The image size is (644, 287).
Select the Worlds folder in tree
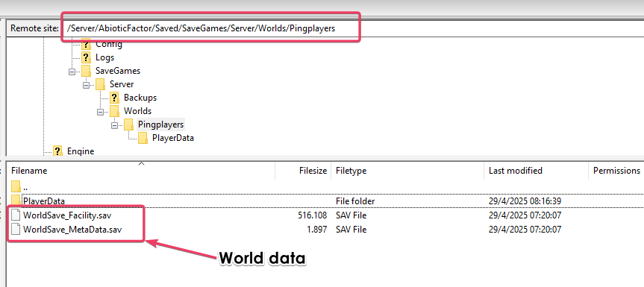pos(137,111)
